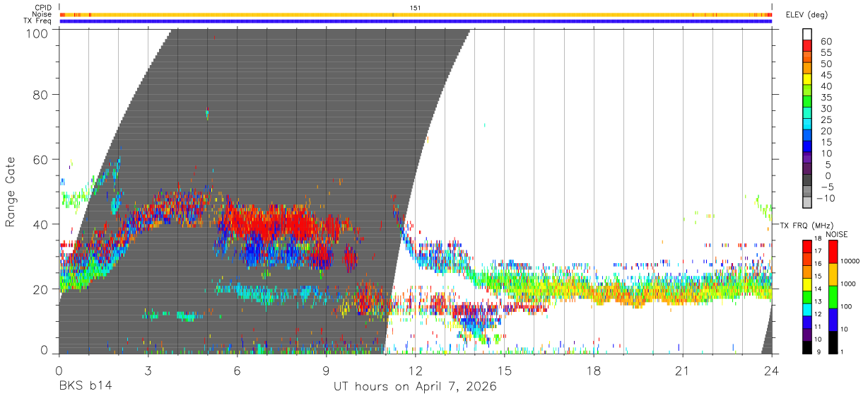868x401 pixels.
Task: Click time axis label 6
Action: coord(237,371)
